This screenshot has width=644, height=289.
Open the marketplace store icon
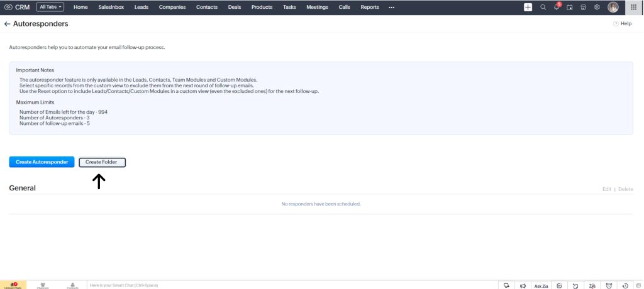583,7
